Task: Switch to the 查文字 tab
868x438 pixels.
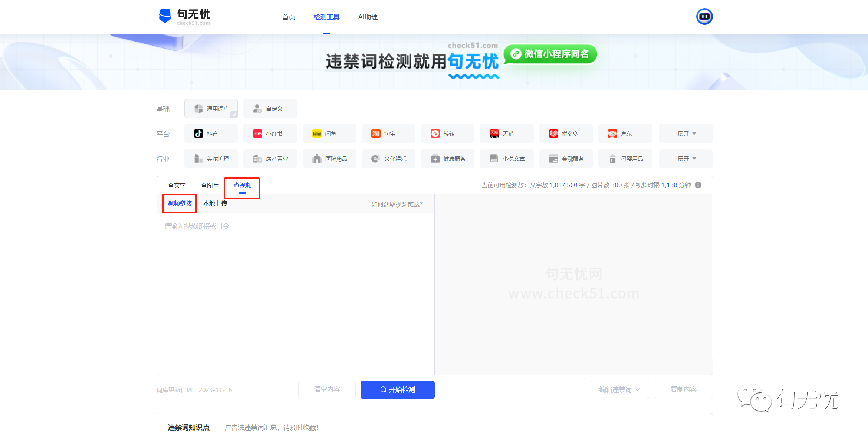Action: (177, 185)
